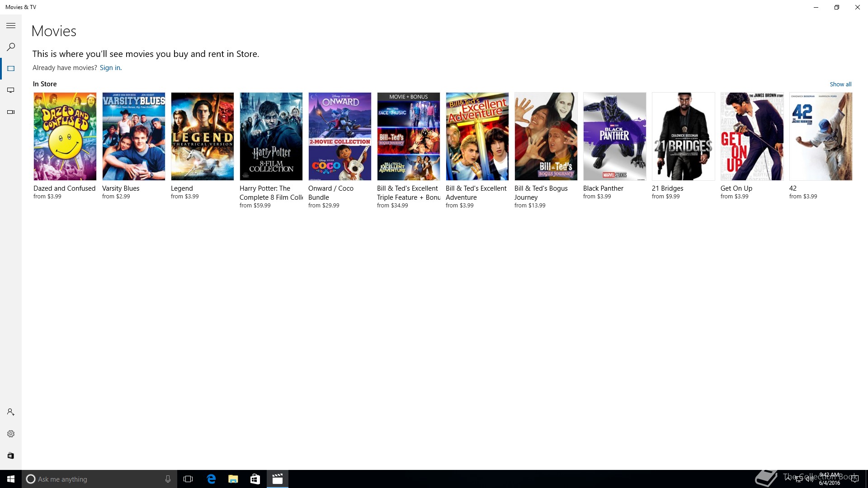Viewport: 868px width, 488px height.
Task: Click the 21 Bridges title text
Action: point(667,188)
